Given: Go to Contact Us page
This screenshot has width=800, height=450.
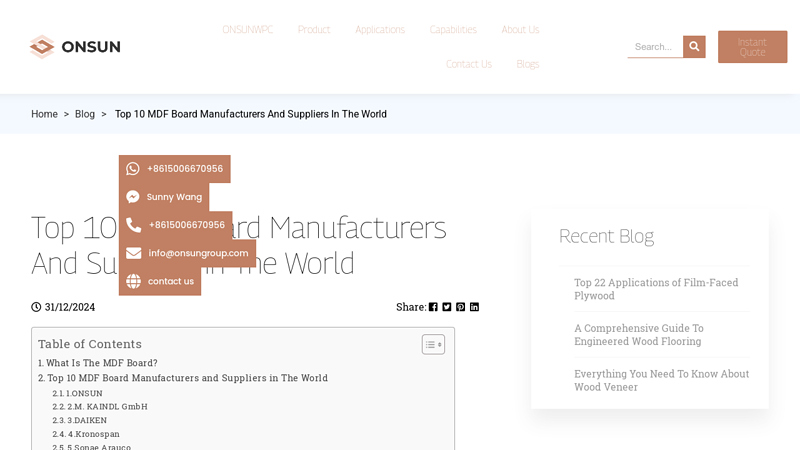Looking at the screenshot, I should point(469,64).
